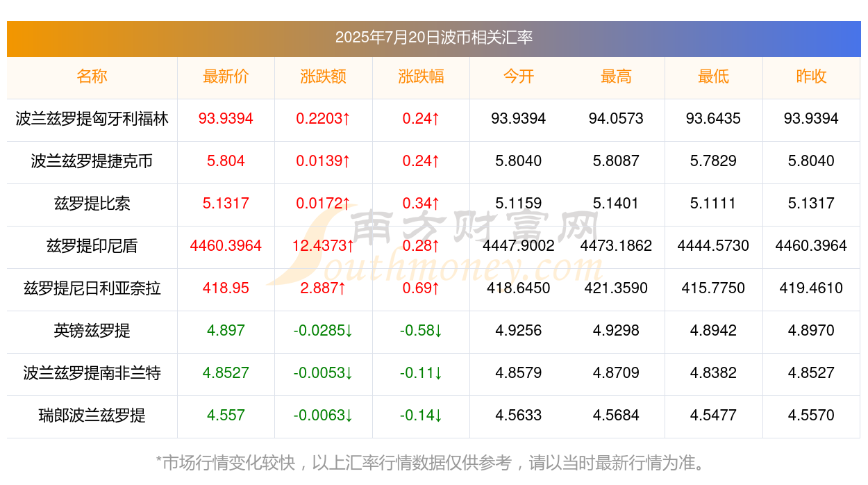Screen dimensions: 868x485
Task: Select the 最低 column header
Action: click(714, 76)
